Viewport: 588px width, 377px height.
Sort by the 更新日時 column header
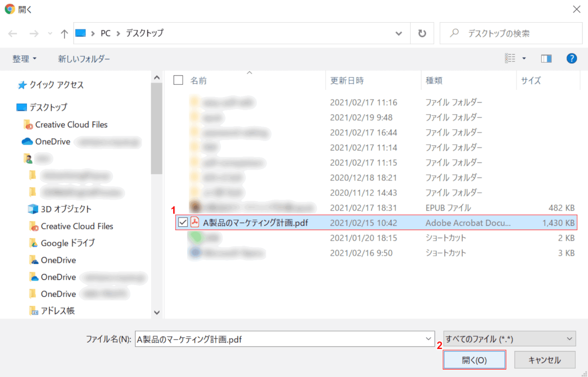(347, 81)
